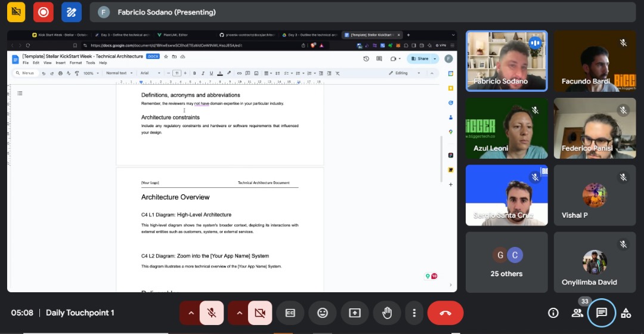The image size is (644, 334).
Task: Click the insert image icon
Action: click(256, 73)
